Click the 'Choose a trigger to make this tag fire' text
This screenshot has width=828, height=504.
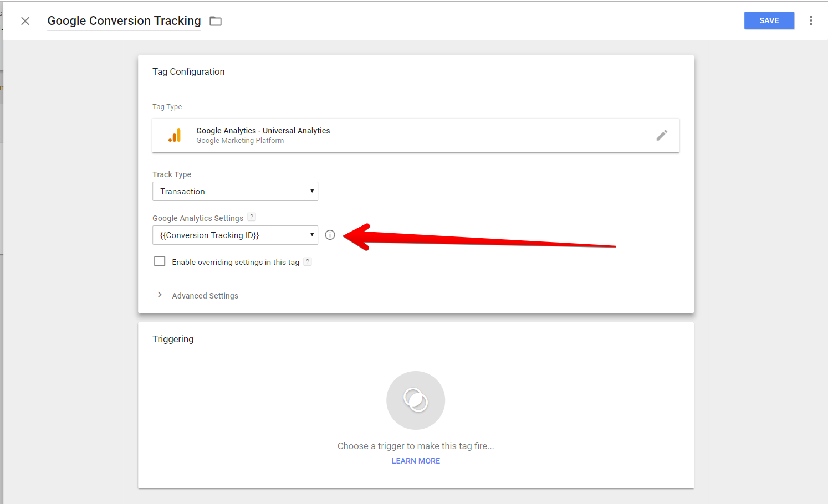(x=416, y=446)
